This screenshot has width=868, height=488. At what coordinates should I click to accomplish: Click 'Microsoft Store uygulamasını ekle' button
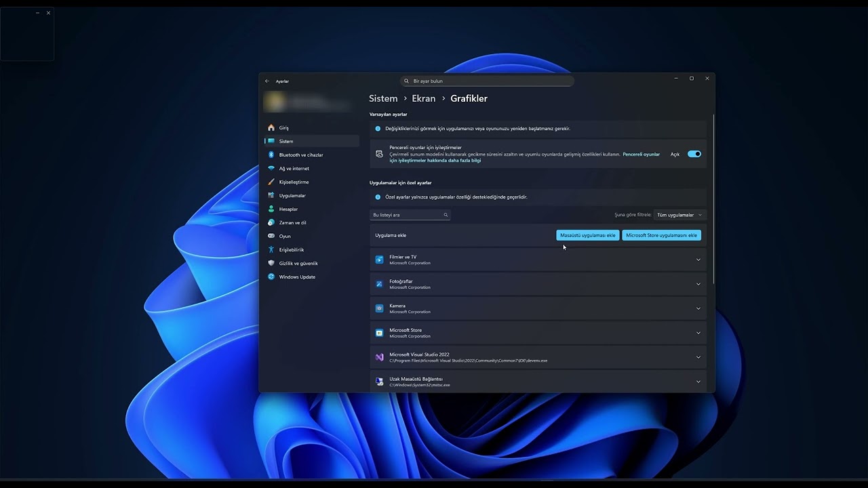tap(661, 235)
